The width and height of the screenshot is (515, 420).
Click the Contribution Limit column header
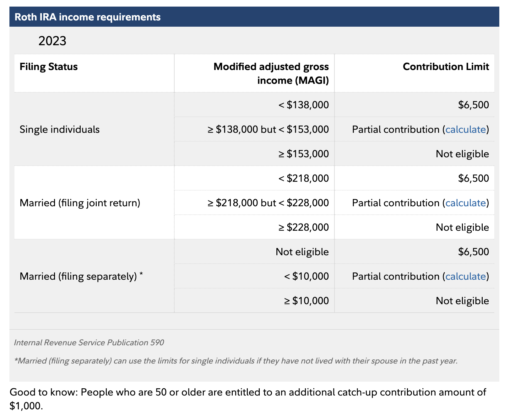(446, 67)
